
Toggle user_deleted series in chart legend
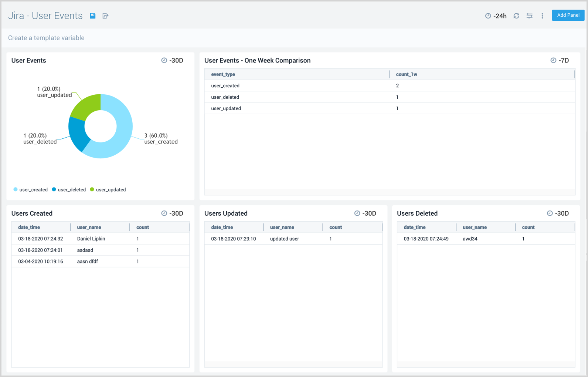click(69, 189)
